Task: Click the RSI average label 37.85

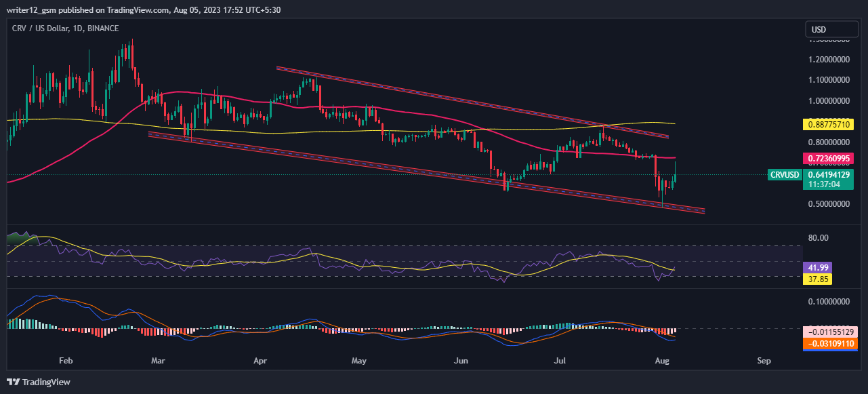Action: coord(819,279)
